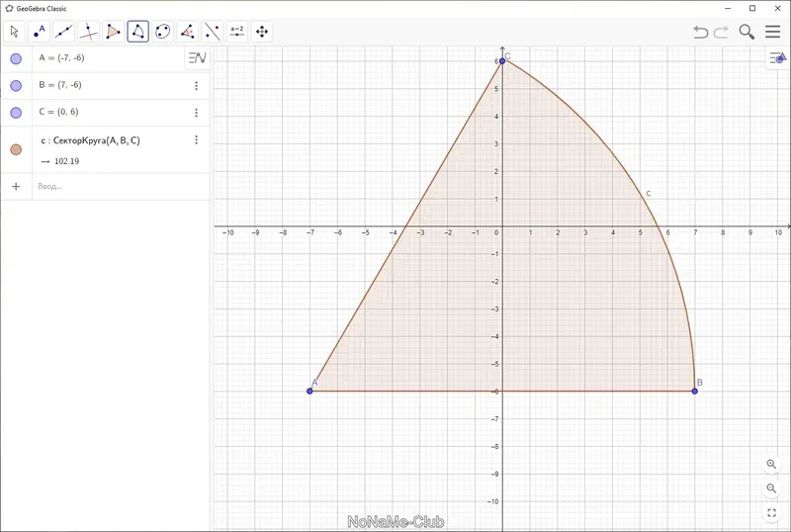Select the Angle tool

187,32
